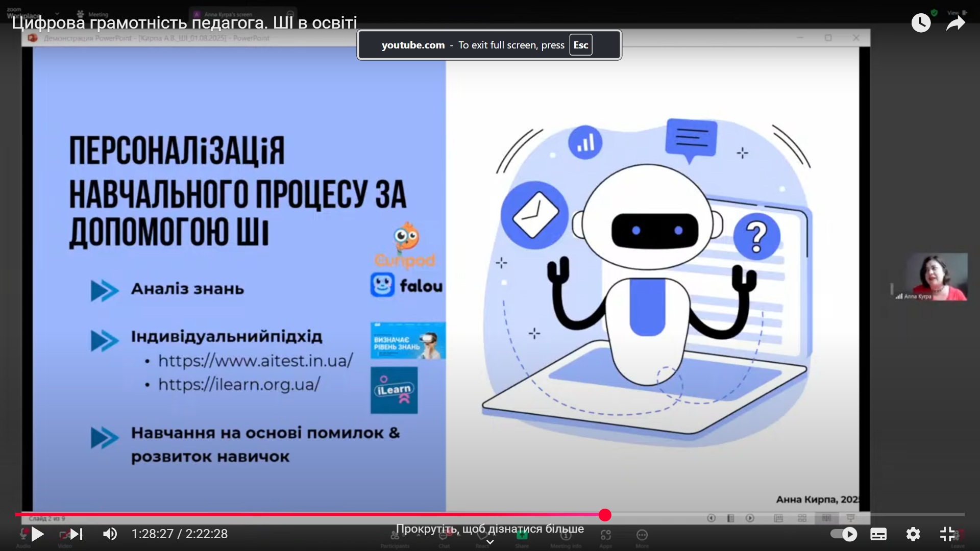Click the Esc key hint in fullscreen notice
The width and height of the screenshot is (980, 551).
click(581, 45)
